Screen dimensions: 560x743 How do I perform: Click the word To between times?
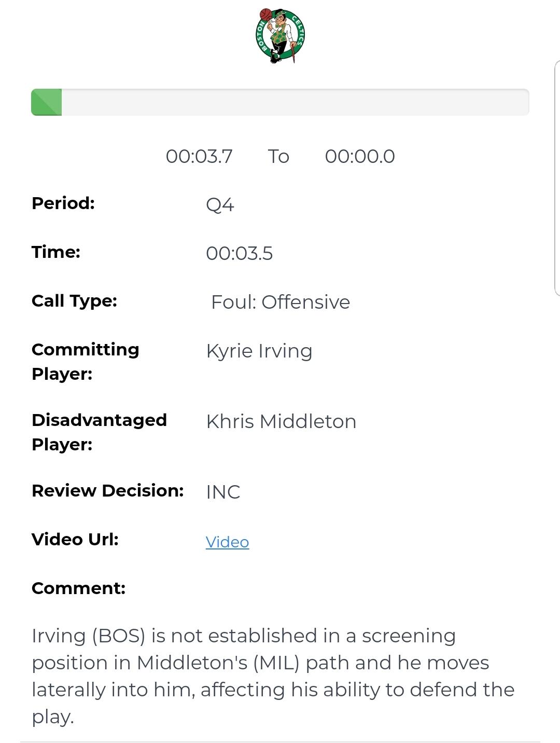pos(278,156)
